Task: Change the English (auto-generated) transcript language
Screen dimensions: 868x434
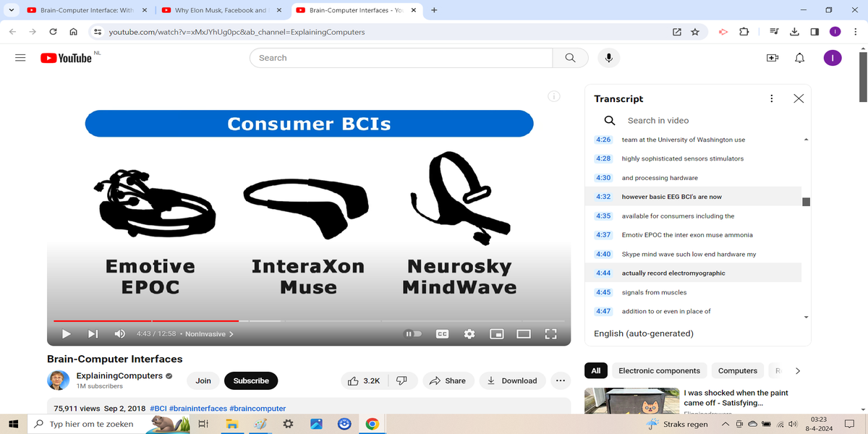Action: tap(644, 333)
